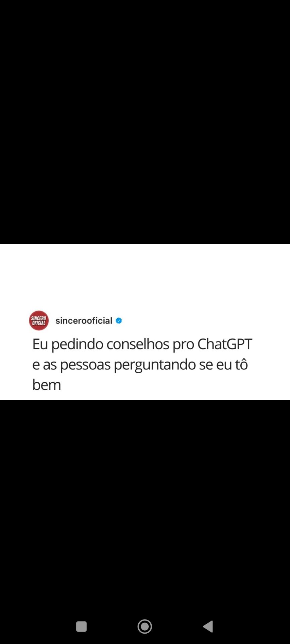Tap the Android home circle button
290x644 pixels.
[x=145, y=626]
